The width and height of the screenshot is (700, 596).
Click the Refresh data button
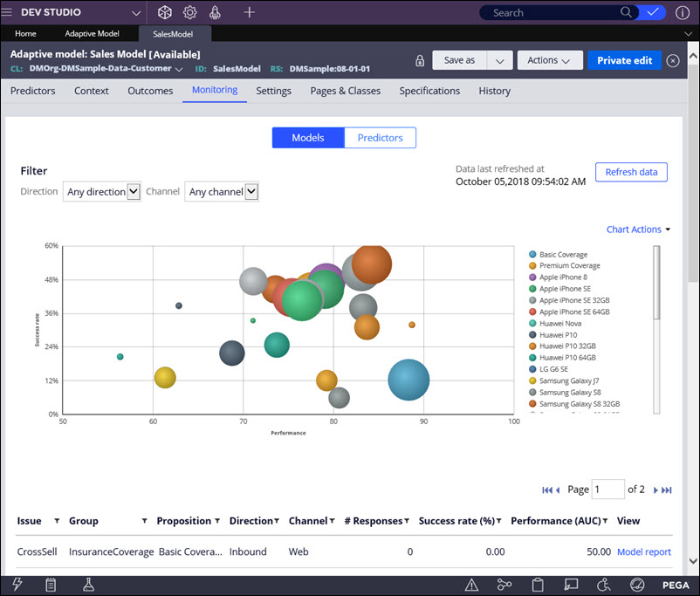coord(631,172)
